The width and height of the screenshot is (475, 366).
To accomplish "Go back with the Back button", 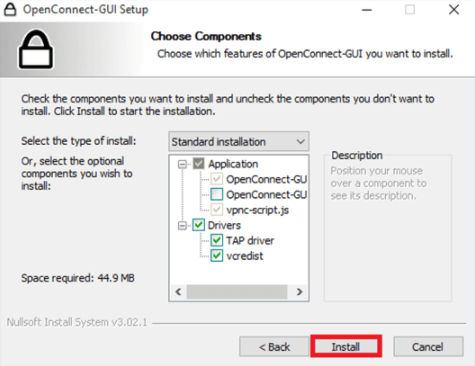I will [274, 347].
